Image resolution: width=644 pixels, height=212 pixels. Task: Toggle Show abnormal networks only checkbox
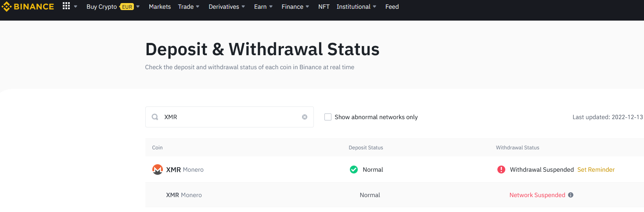pyautogui.click(x=328, y=117)
